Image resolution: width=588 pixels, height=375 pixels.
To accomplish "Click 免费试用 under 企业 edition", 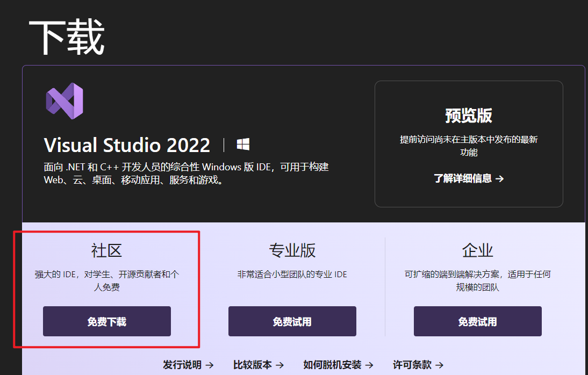I will tap(477, 321).
